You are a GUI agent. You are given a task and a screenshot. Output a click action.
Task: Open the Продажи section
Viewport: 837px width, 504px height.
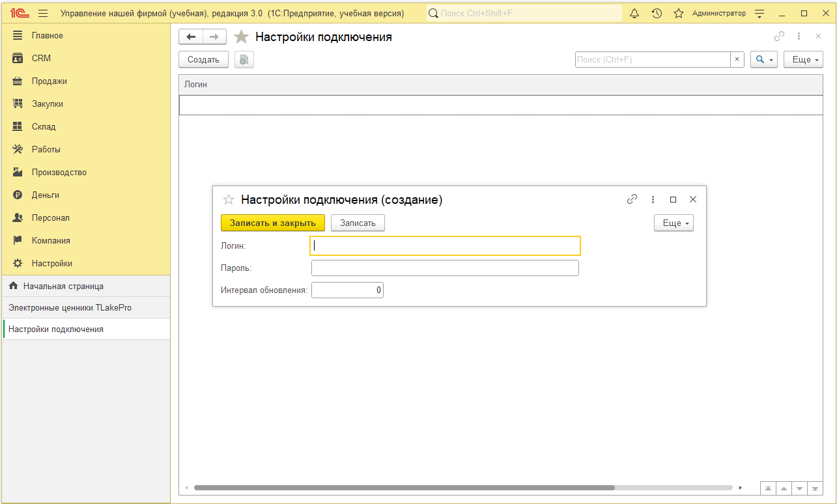click(50, 81)
